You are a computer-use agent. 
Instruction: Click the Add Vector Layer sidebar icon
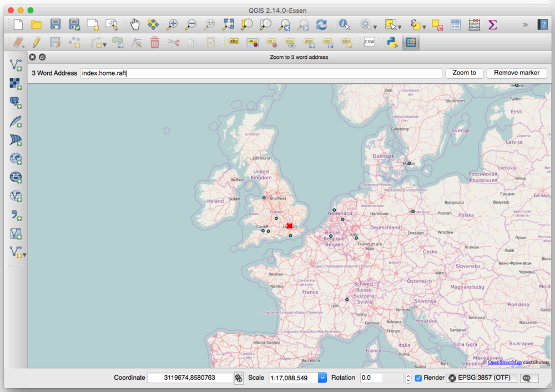16,65
